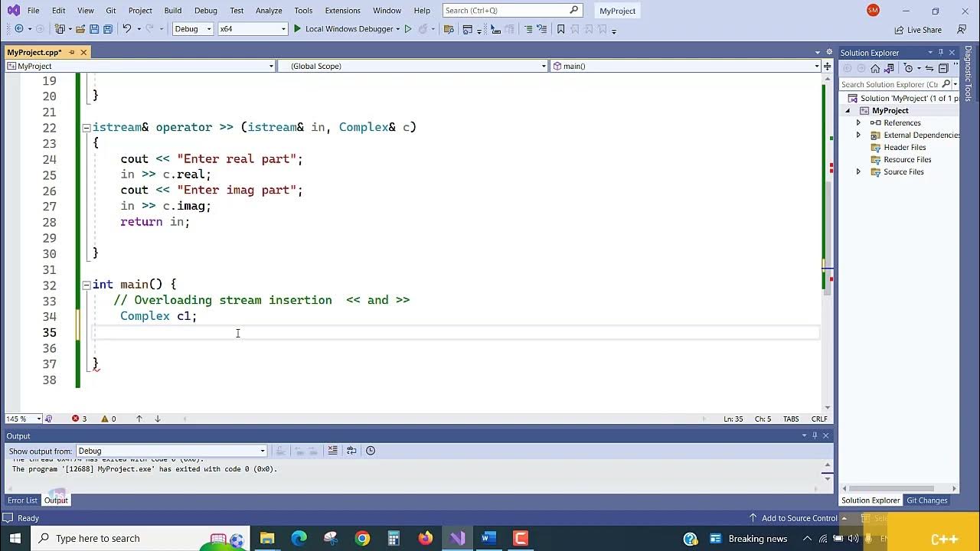
Task: Open the Diagnostic Tools side tab
Action: (969, 74)
